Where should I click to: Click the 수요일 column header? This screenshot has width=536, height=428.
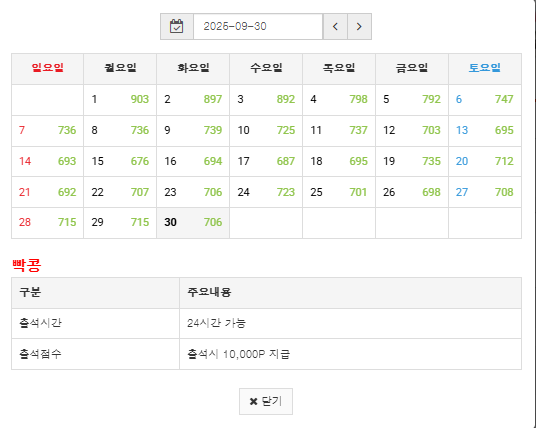[x=266, y=68]
